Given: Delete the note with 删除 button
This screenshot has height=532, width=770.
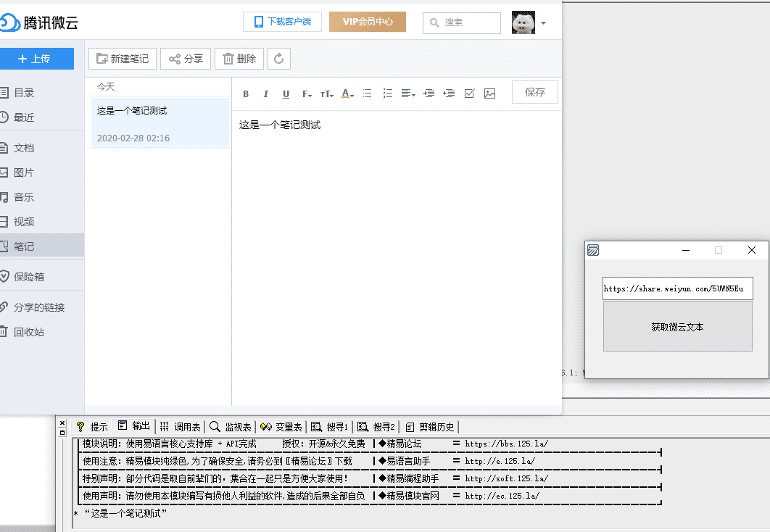Looking at the screenshot, I should 239,59.
